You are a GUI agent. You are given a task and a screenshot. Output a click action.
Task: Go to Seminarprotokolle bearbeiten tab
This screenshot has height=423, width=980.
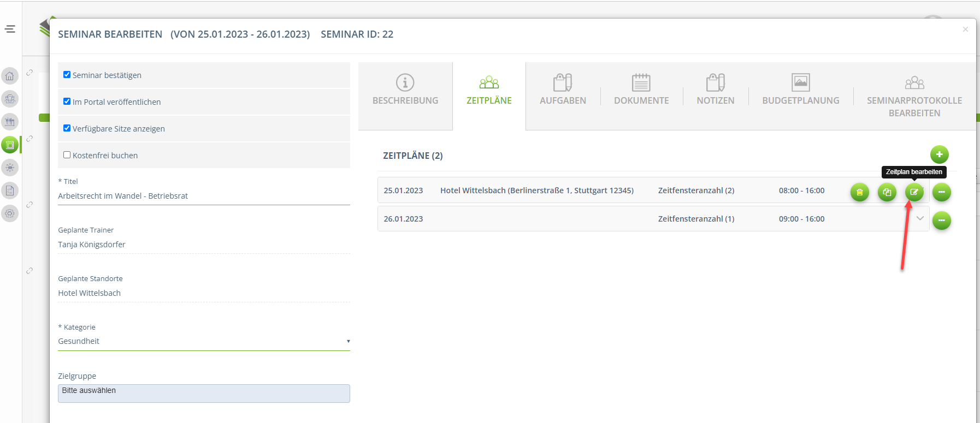point(914,96)
